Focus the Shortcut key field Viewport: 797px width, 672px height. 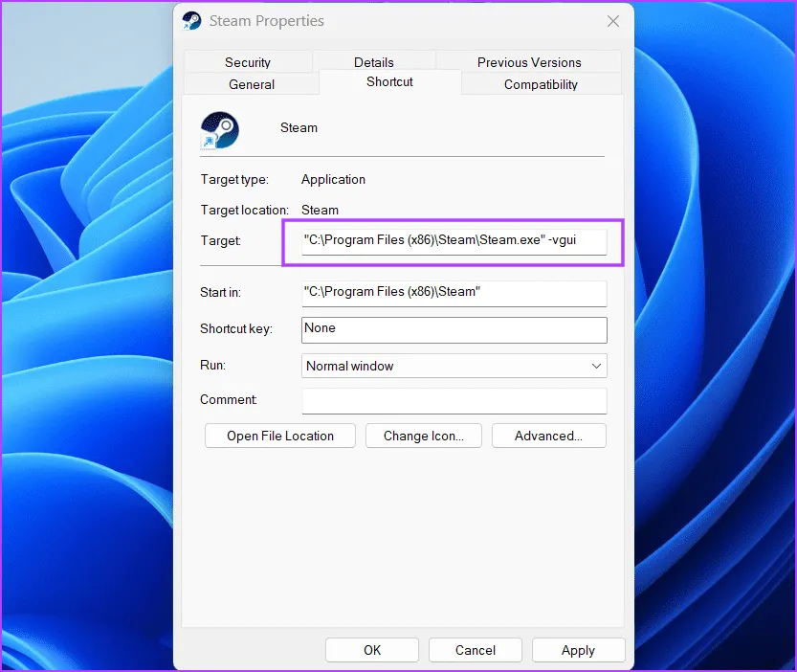tap(454, 328)
